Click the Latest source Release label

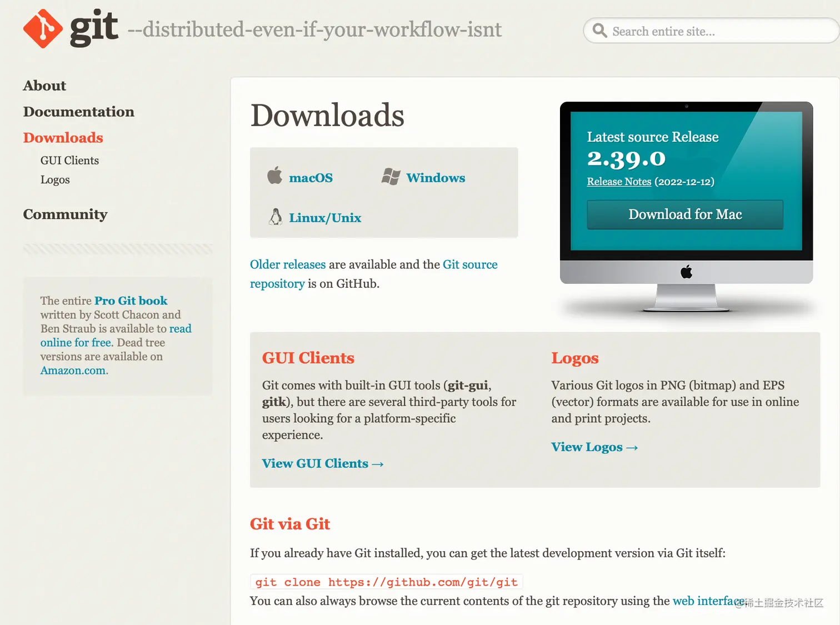tap(653, 137)
